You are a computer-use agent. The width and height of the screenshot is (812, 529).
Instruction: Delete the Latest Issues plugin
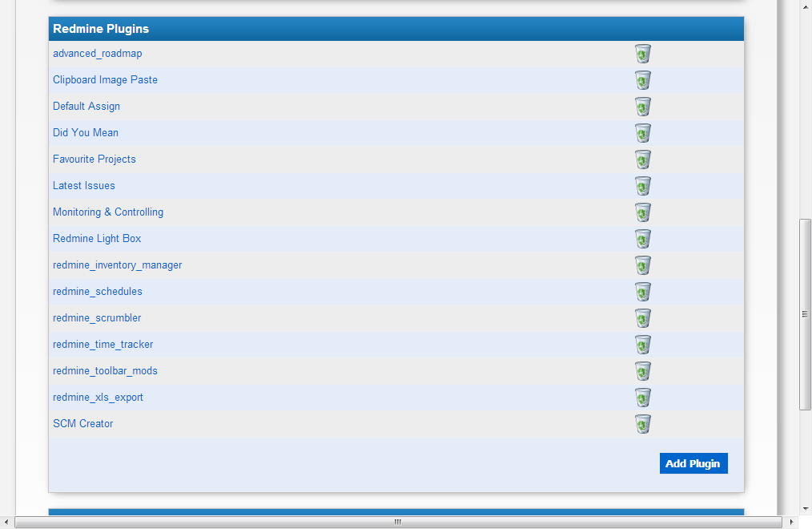tap(642, 186)
